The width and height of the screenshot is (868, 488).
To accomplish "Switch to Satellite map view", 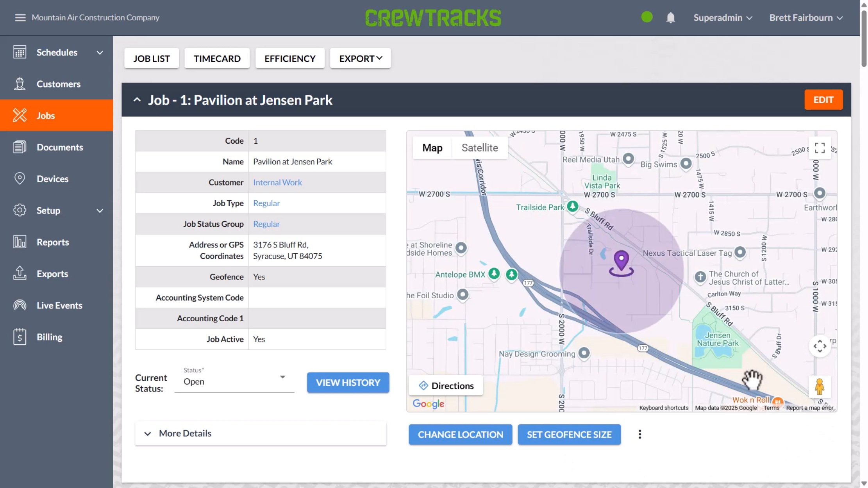I will [x=480, y=148].
